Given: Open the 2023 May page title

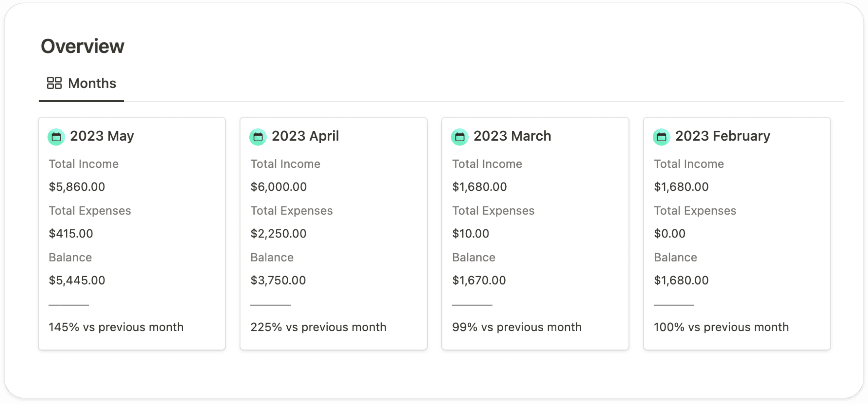Looking at the screenshot, I should coord(102,136).
